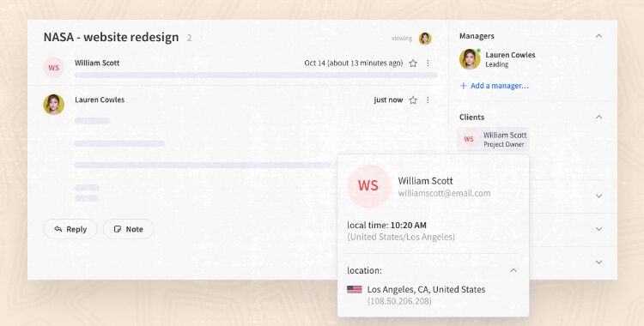Click William Scott's WS avatar in message list

coord(54,68)
